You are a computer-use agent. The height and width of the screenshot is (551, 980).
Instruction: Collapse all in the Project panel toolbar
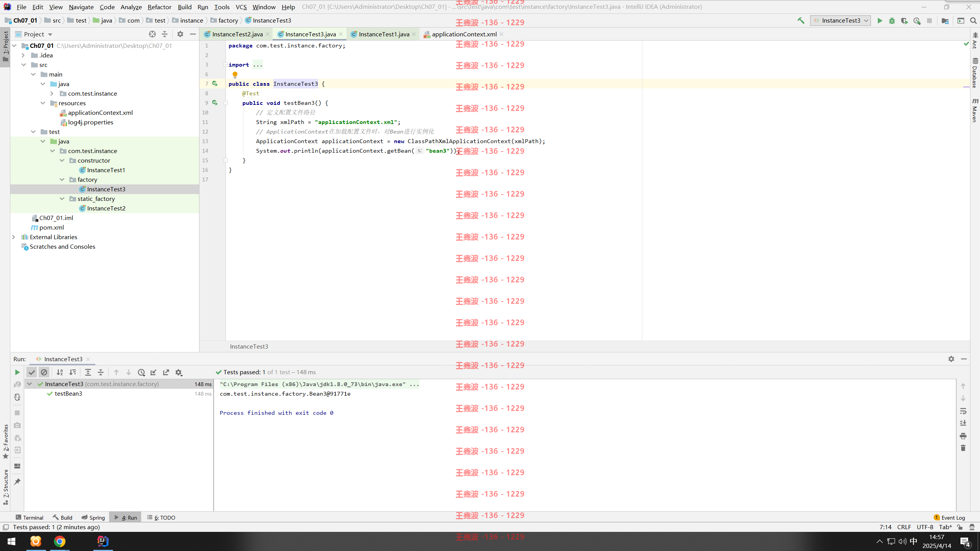tap(165, 34)
